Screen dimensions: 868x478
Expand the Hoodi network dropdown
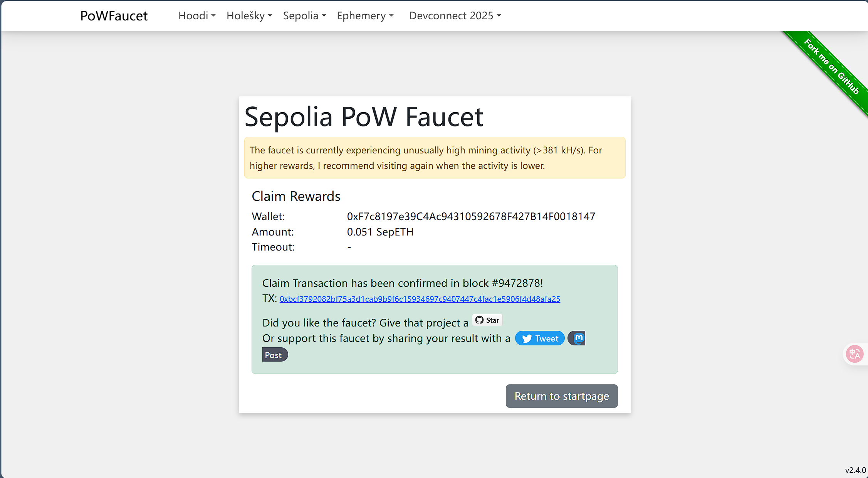point(197,16)
